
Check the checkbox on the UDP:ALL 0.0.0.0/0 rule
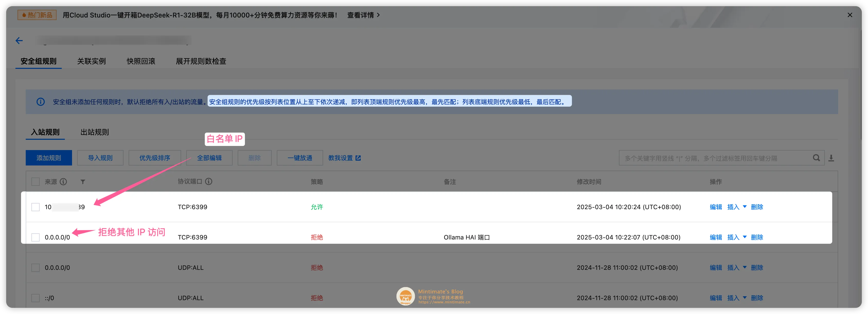coord(36,267)
